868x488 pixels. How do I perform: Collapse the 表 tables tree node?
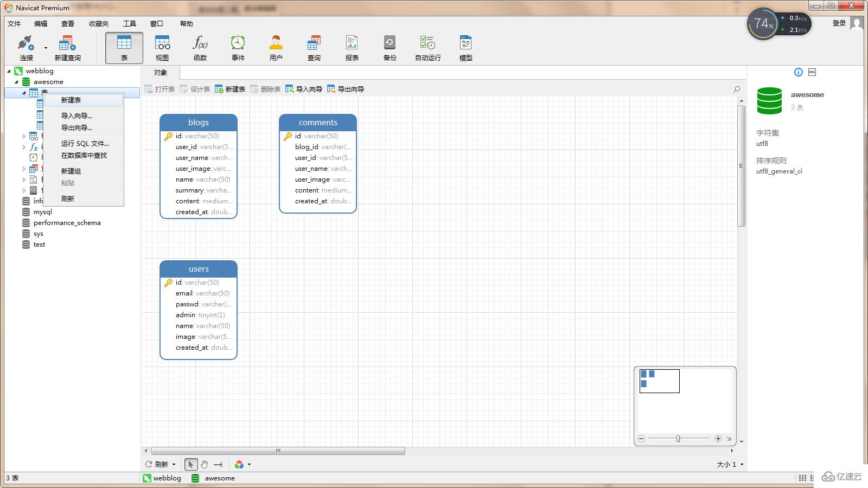(24, 93)
